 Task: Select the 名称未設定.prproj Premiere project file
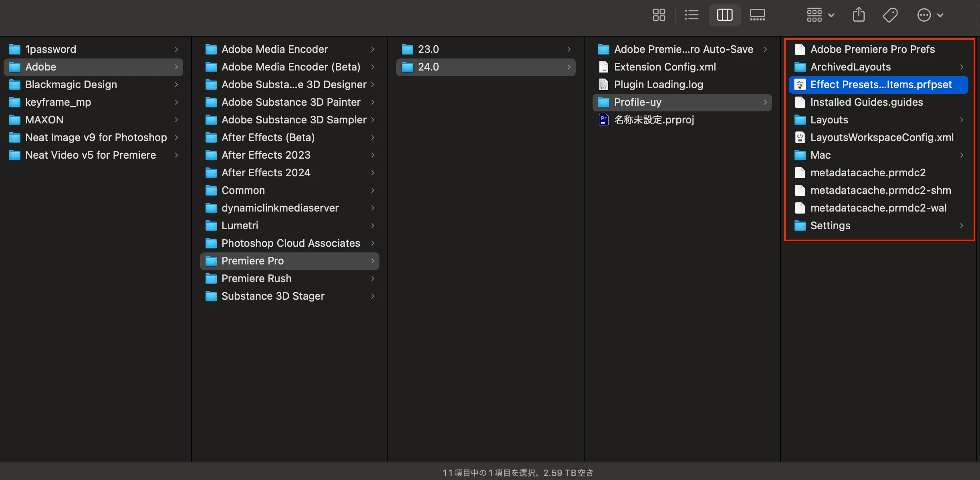click(654, 120)
